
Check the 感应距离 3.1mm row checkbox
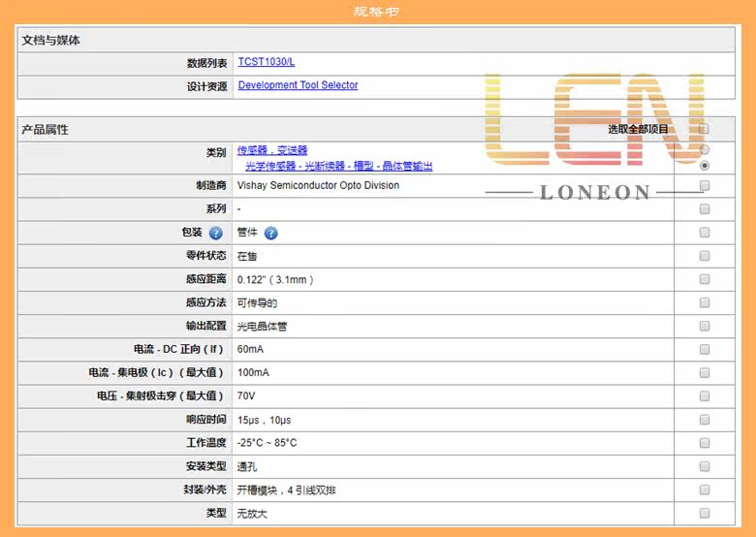click(x=705, y=279)
